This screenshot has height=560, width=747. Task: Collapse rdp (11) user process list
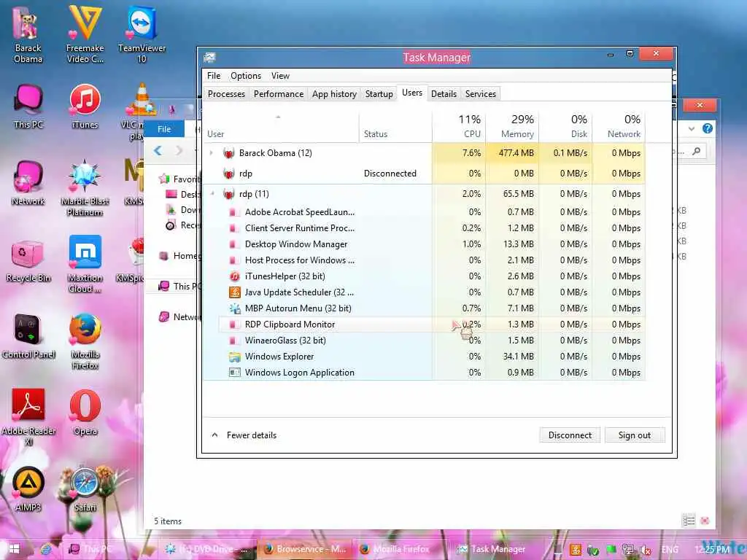point(212,194)
